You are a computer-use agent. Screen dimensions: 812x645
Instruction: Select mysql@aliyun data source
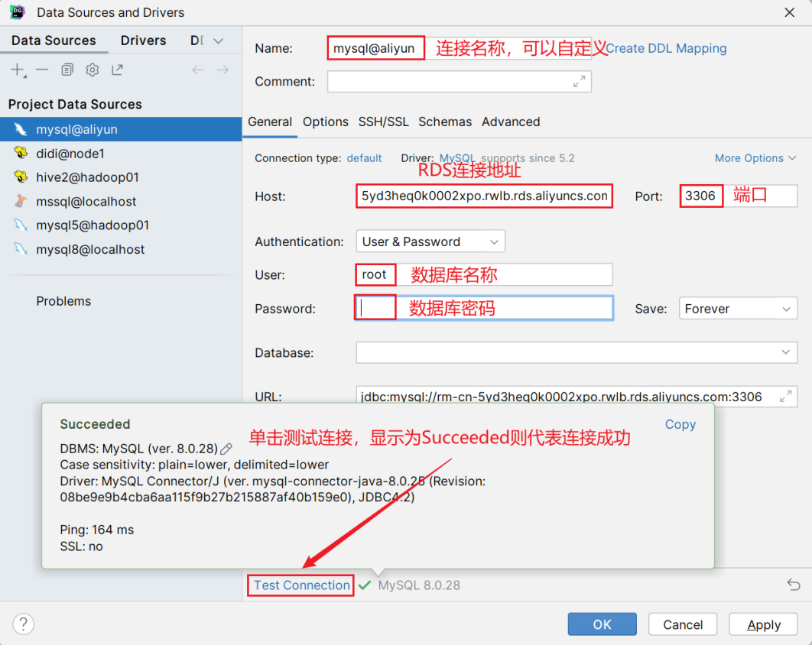pos(121,129)
